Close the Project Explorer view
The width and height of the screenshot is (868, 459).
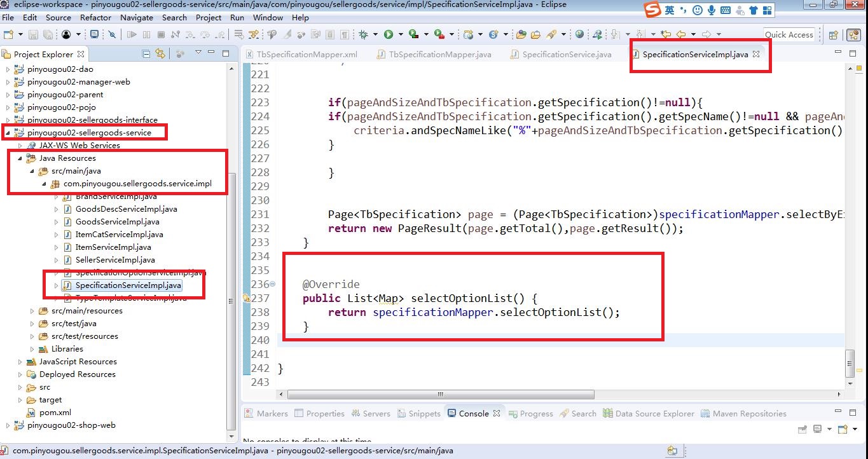click(x=81, y=54)
